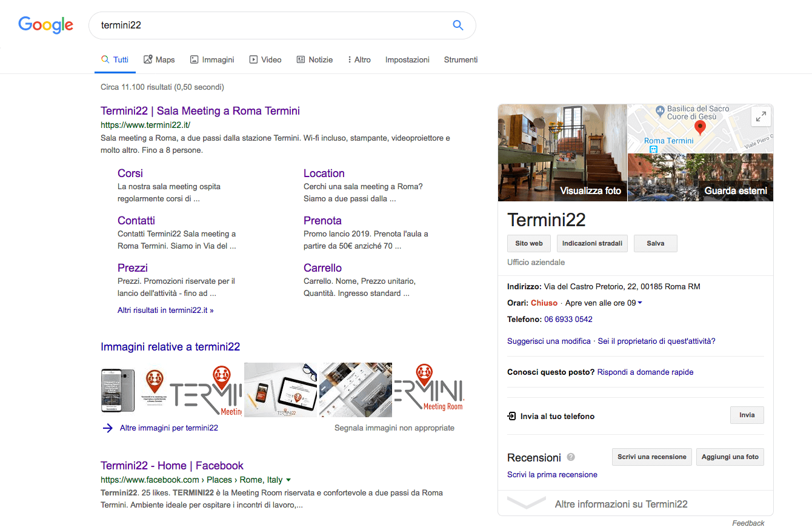
Task: Open the Prenota sitelink
Action: (322, 221)
